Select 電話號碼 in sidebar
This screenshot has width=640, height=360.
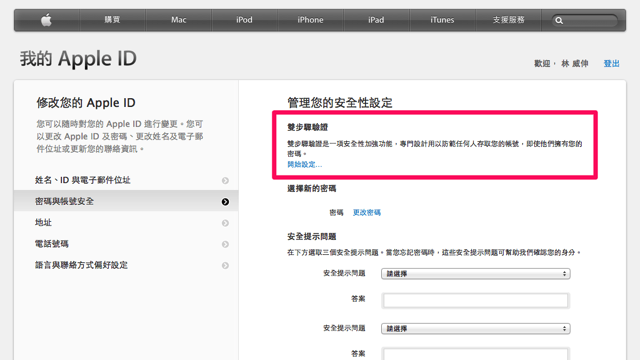[126, 244]
